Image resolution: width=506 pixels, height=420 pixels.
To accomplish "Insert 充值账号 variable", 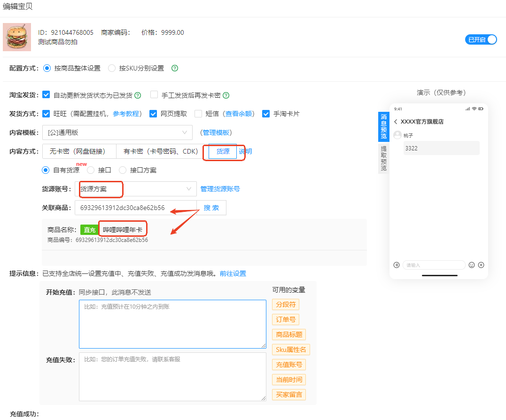I will 289,365.
